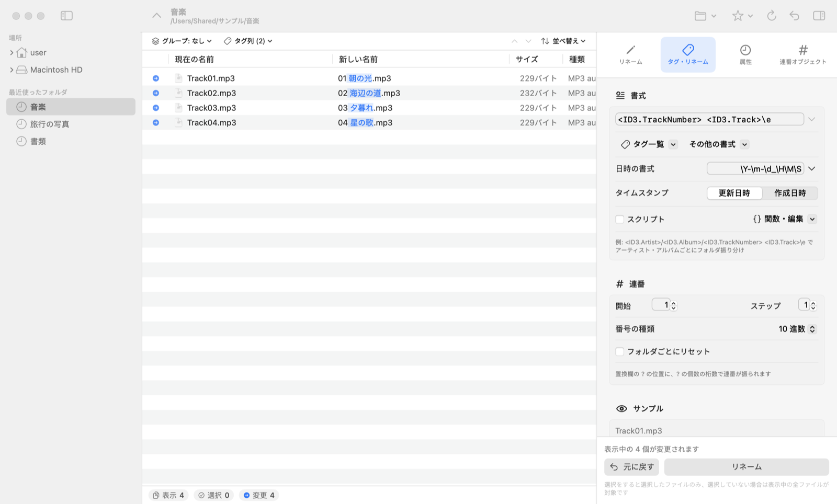Screen dimensions: 837x504
Task: Switch to the リネーム tab
Action: [x=631, y=54]
